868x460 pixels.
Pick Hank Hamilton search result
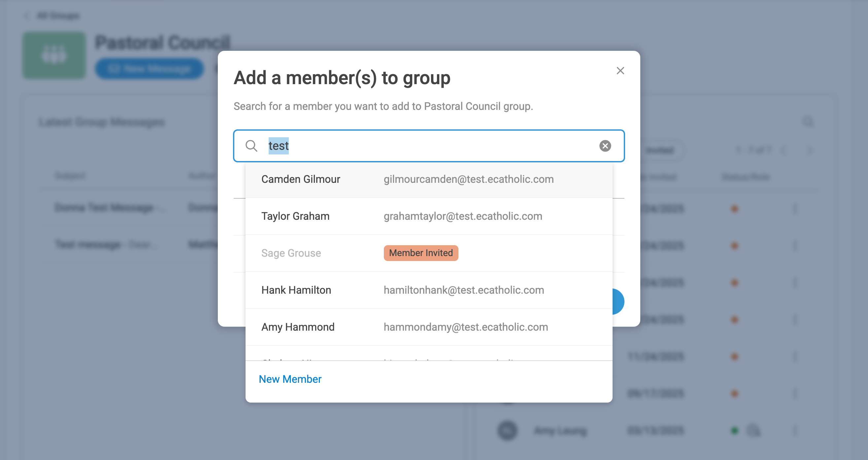coord(296,290)
